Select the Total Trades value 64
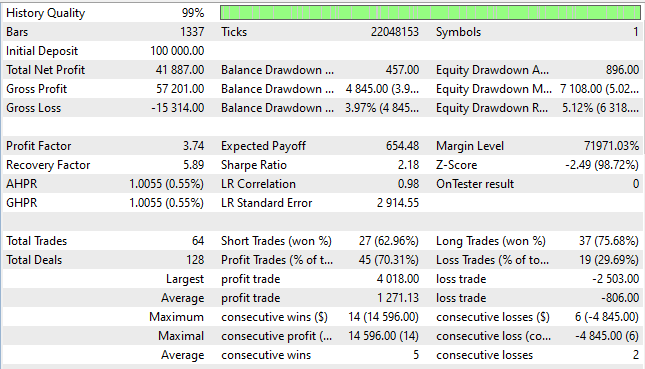This screenshot has width=645, height=369. tap(198, 241)
